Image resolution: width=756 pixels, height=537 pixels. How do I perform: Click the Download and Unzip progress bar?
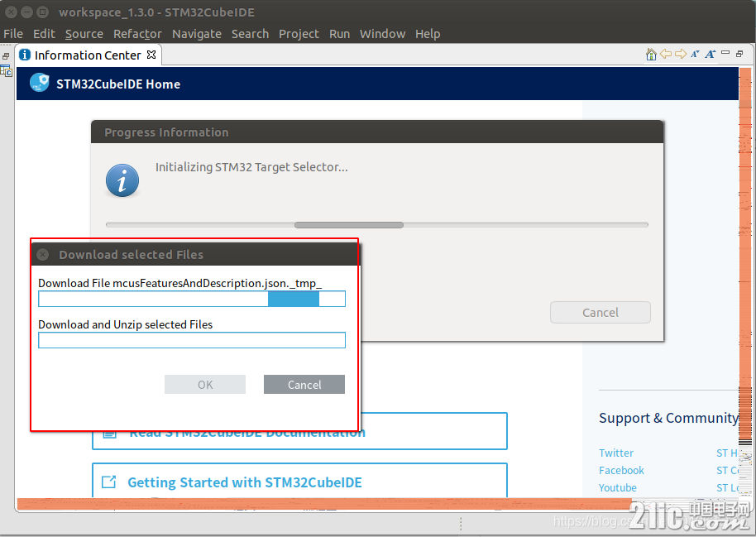click(192, 340)
